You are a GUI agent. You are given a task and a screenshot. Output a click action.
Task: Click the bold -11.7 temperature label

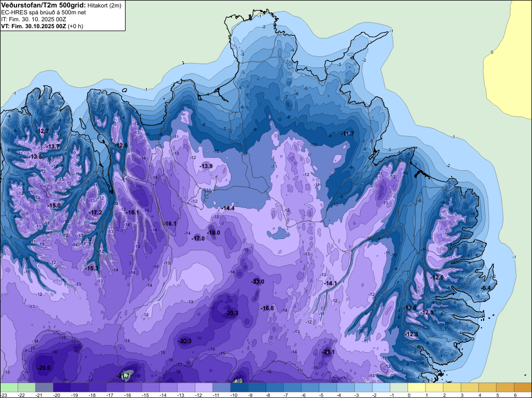348,134
